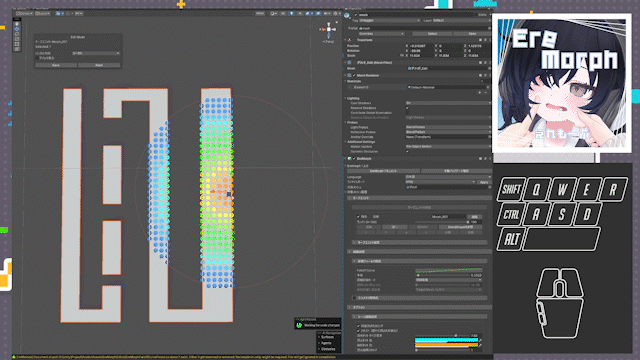The height and width of the screenshot is (360, 640).
Task: Open Edit Mode overlay dropdown
Action: [x=96, y=53]
